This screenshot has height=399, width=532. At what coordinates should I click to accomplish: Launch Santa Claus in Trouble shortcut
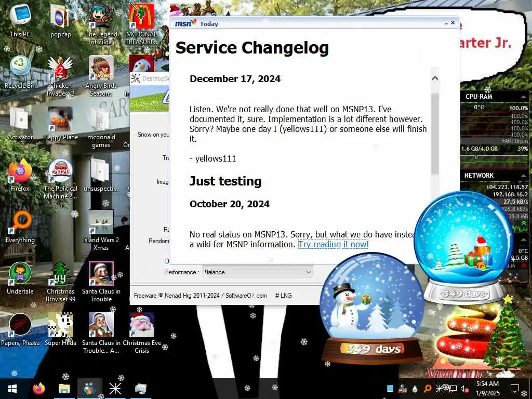pos(101,282)
